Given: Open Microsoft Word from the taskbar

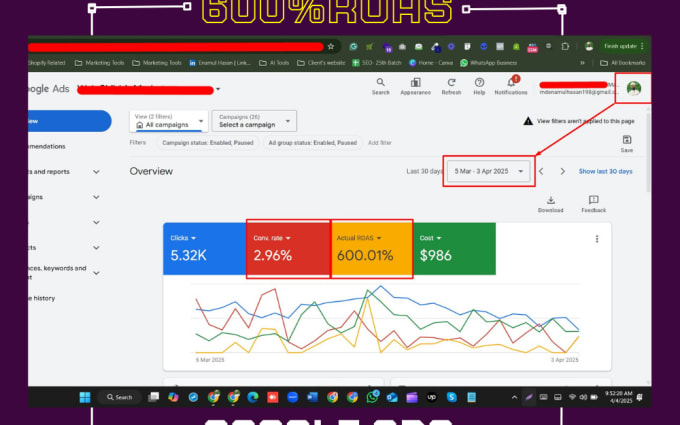Looking at the screenshot, I should 313,397.
